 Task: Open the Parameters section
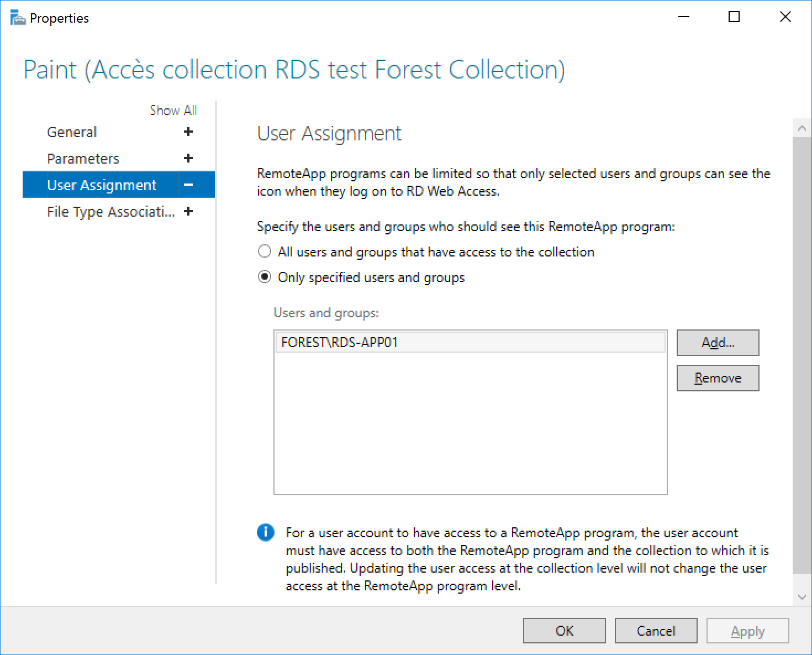click(83, 159)
